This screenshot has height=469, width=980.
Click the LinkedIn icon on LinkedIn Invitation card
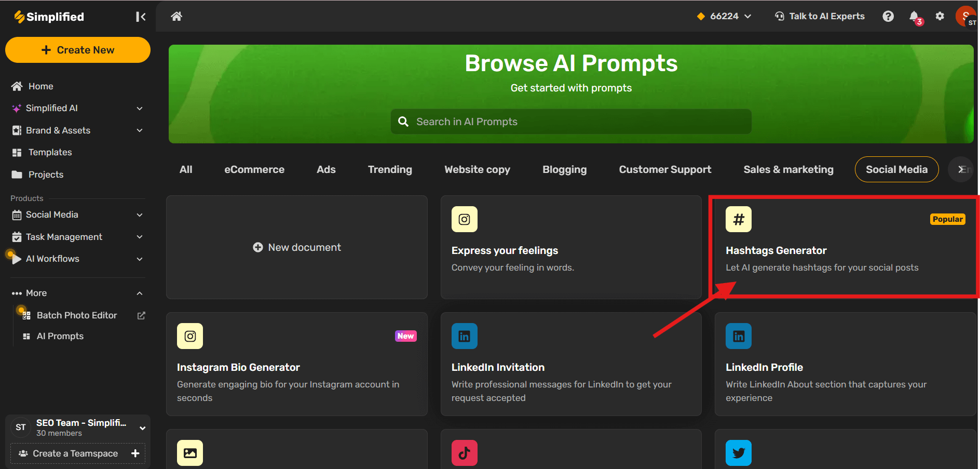click(x=465, y=336)
